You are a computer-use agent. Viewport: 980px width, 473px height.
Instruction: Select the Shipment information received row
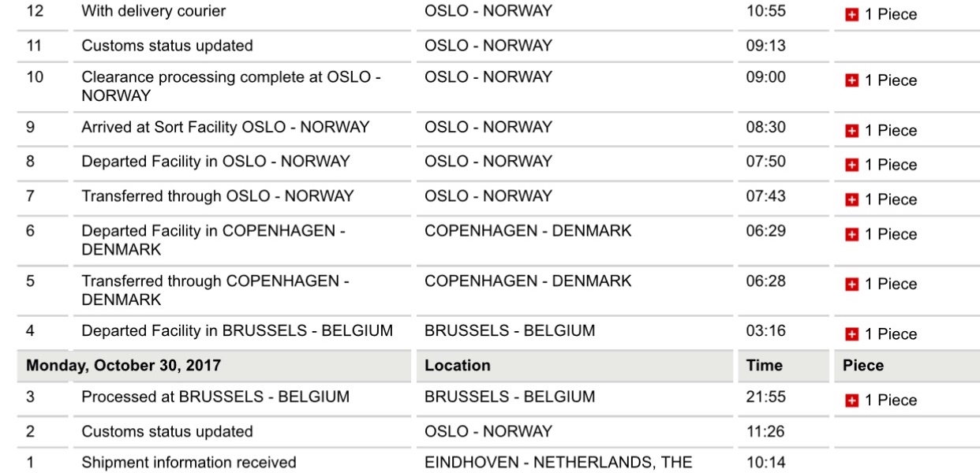[490, 463]
